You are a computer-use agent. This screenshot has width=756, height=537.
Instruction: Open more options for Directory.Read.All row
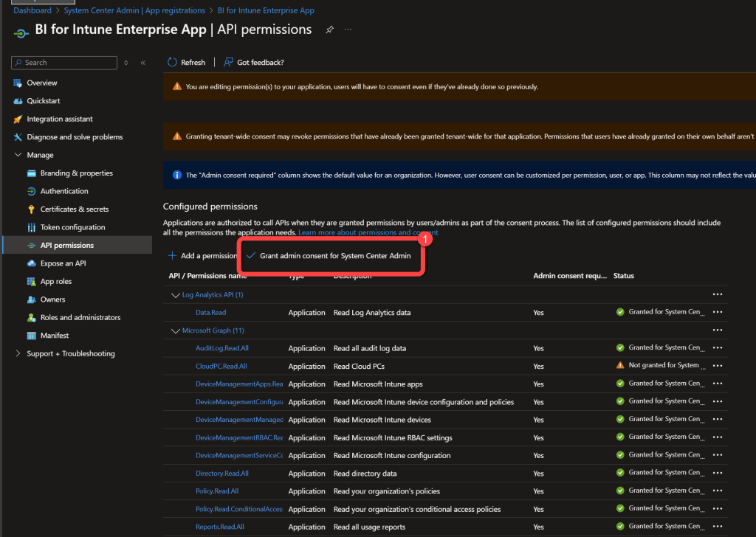(718, 473)
